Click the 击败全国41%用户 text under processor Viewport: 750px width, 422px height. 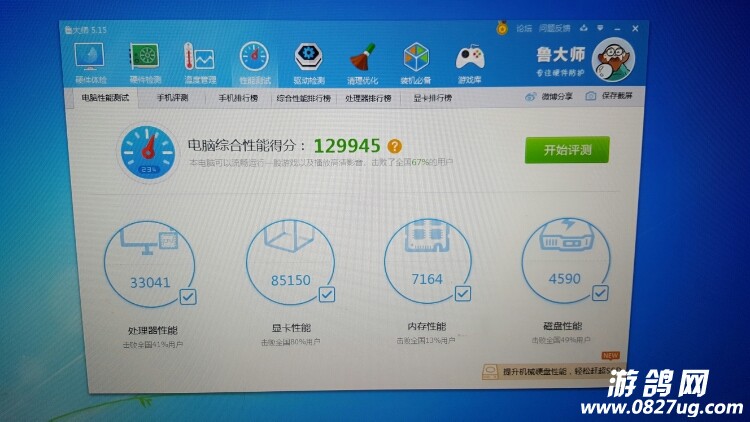[x=153, y=344]
